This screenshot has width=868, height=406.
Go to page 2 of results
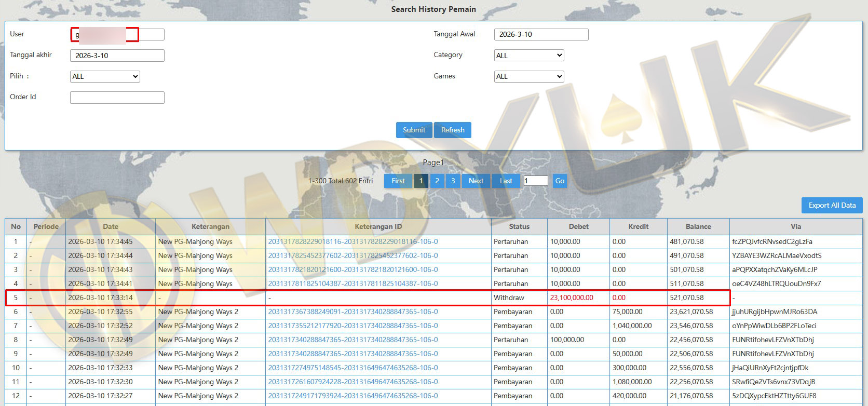click(437, 181)
